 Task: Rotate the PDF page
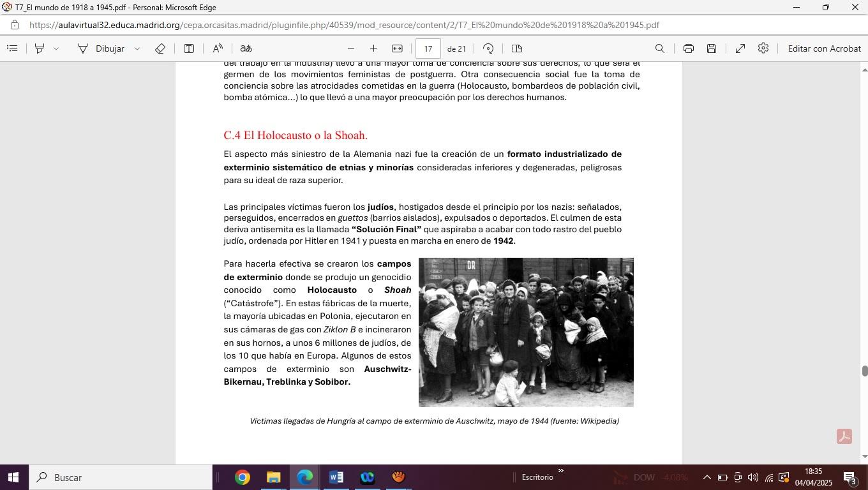tap(488, 48)
